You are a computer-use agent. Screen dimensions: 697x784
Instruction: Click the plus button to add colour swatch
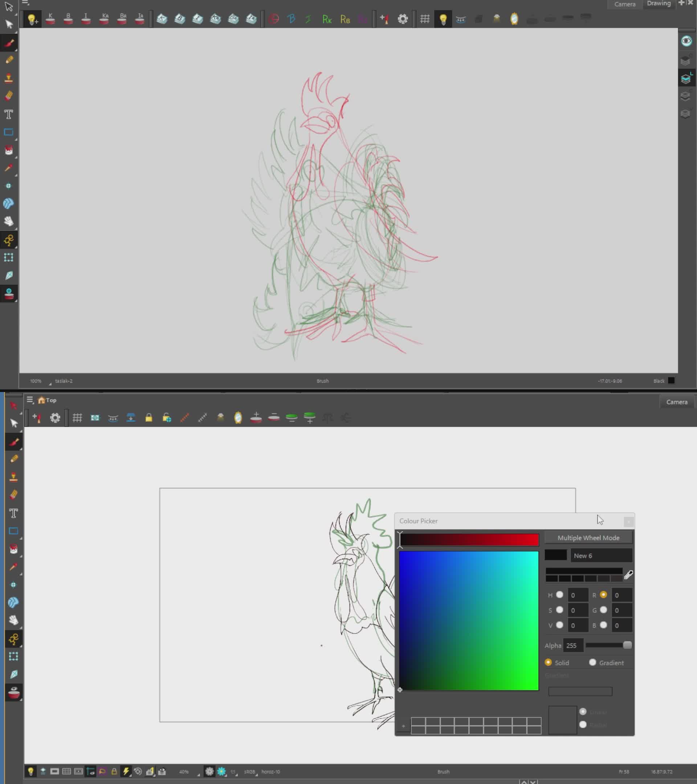[403, 726]
